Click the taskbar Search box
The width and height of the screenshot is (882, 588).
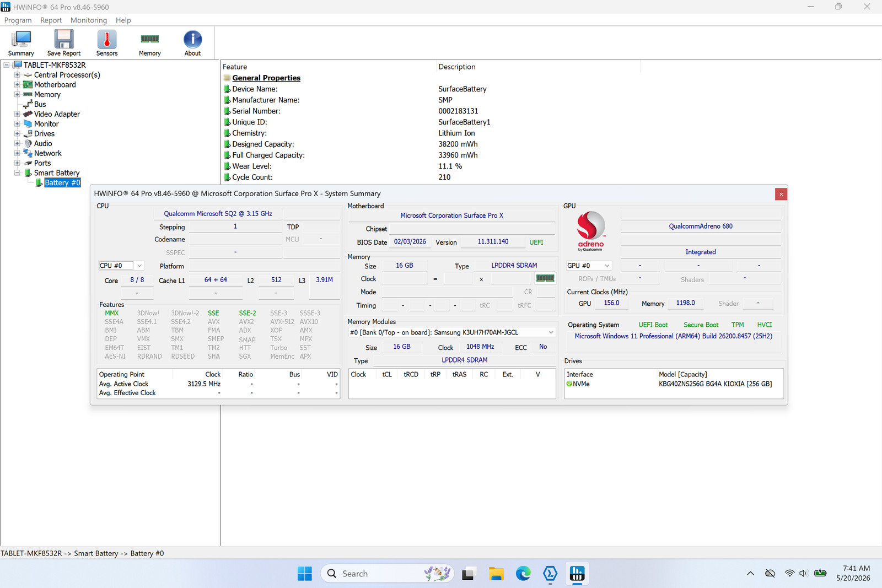(x=387, y=574)
